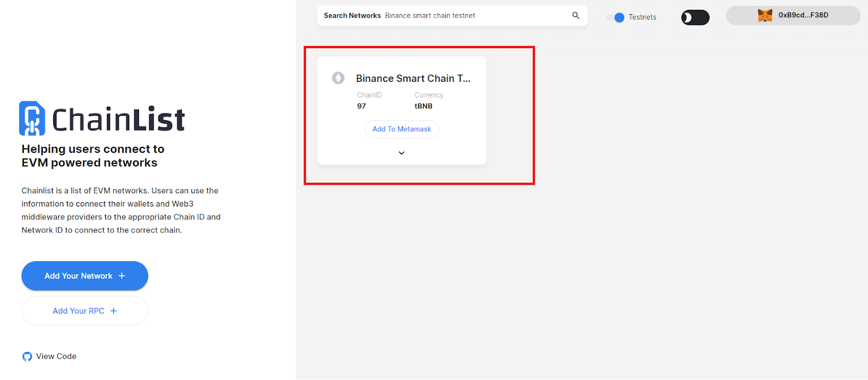
Task: Click the currency value tBNB
Action: (424, 106)
